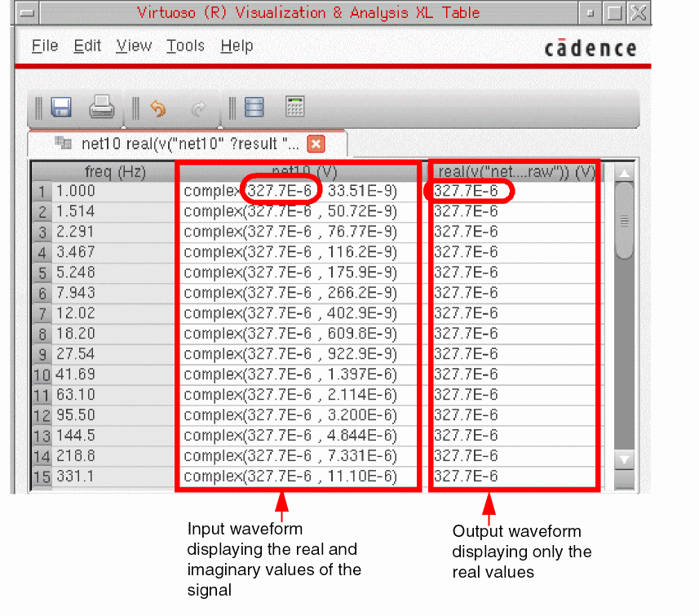Click the scrollbar down arrow
The height and width of the screenshot is (616, 699).
(624, 459)
